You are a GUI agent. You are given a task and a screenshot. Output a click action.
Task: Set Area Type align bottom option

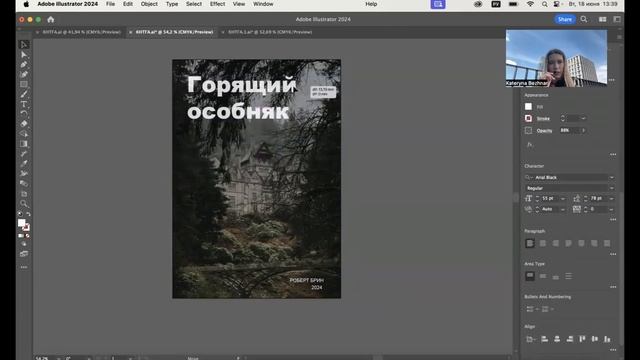[x=556, y=276]
